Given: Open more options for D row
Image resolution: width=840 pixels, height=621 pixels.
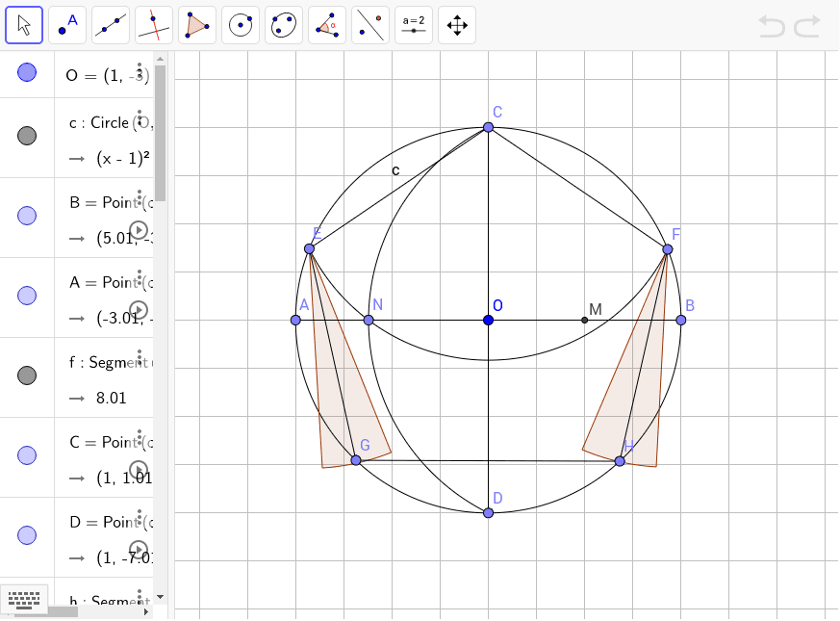Looking at the screenshot, I should [140, 517].
